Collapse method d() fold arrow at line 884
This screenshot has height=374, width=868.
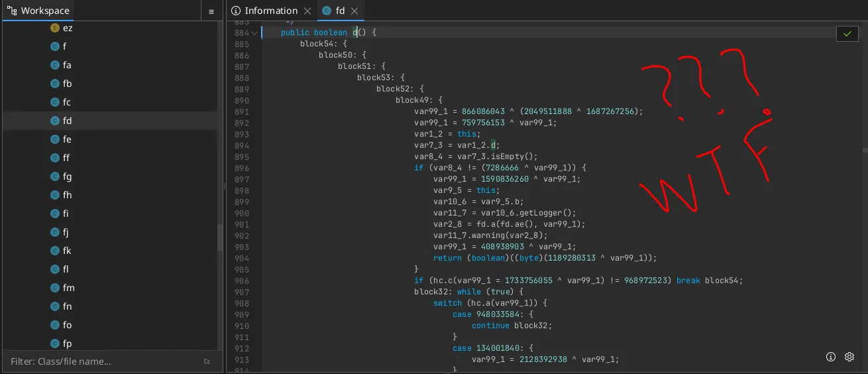(x=254, y=32)
